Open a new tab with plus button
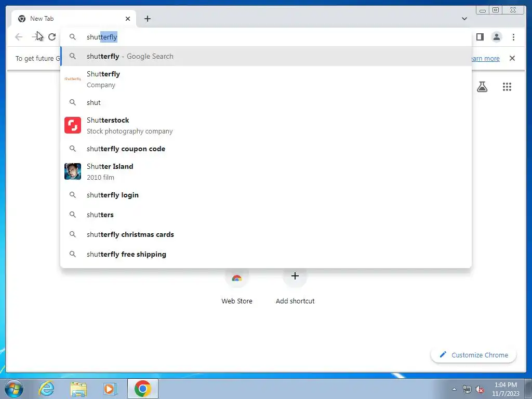The image size is (532, 399). (147, 19)
